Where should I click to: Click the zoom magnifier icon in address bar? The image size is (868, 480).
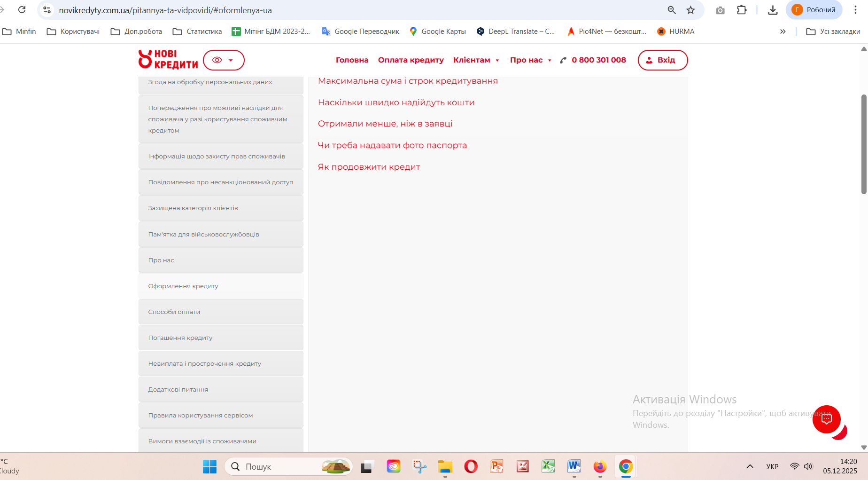point(672,10)
